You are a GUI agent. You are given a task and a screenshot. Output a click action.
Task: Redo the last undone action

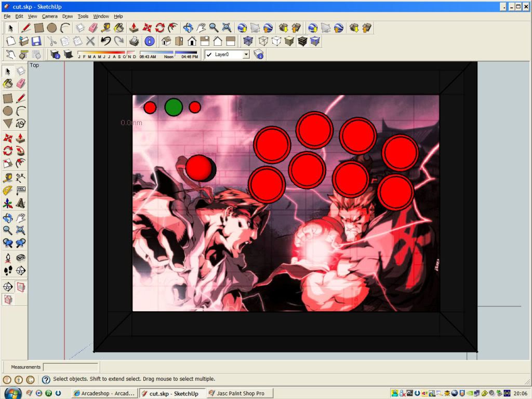119,41
